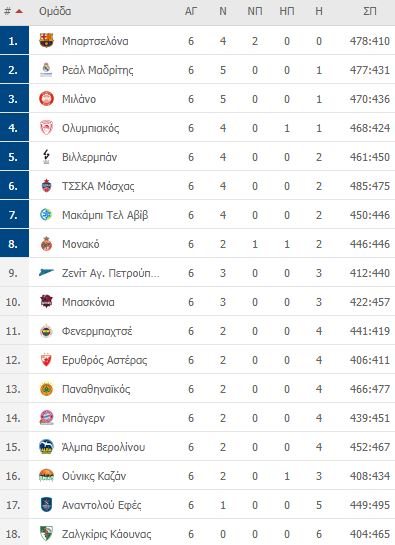Sort table by the # rank arrow
This screenshot has width=395, height=545.
19,11
